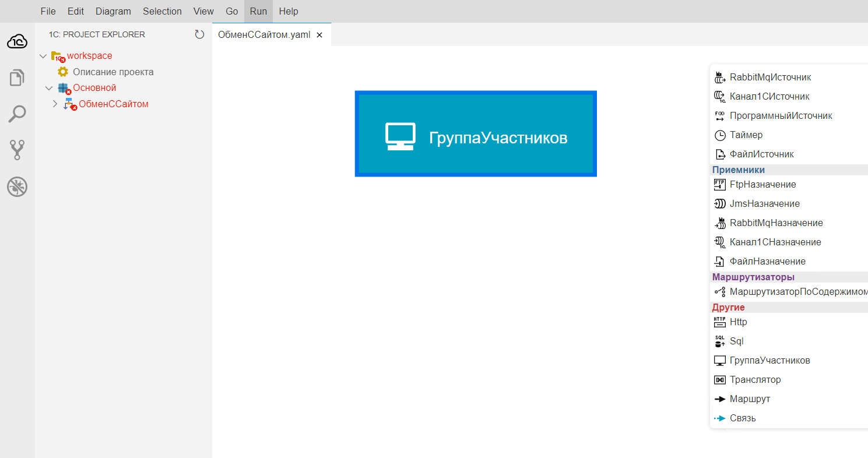The height and width of the screenshot is (458, 868).
Task: Pick the FtpНазначение palette icon
Action: [720, 184]
